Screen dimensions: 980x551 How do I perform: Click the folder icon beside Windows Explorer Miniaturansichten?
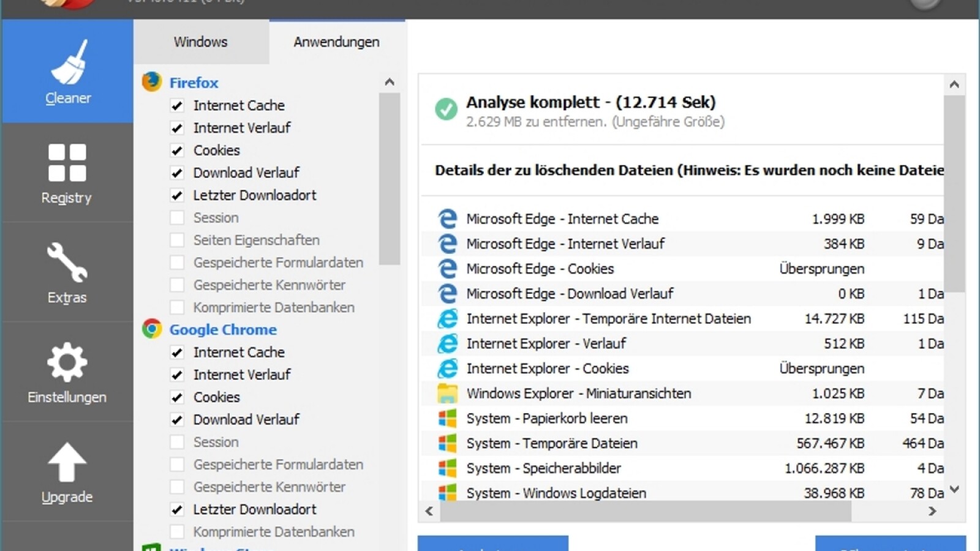click(x=449, y=393)
